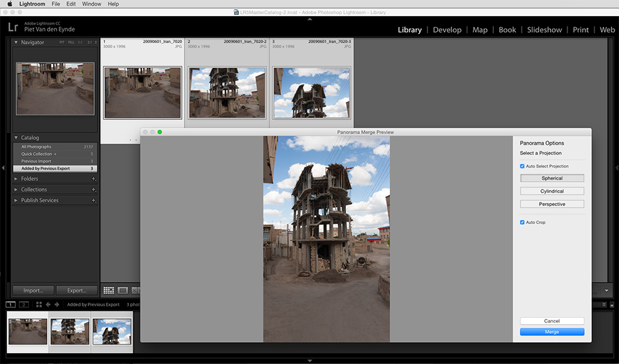
Task: Click the Navigator preview image
Action: (x=55, y=89)
